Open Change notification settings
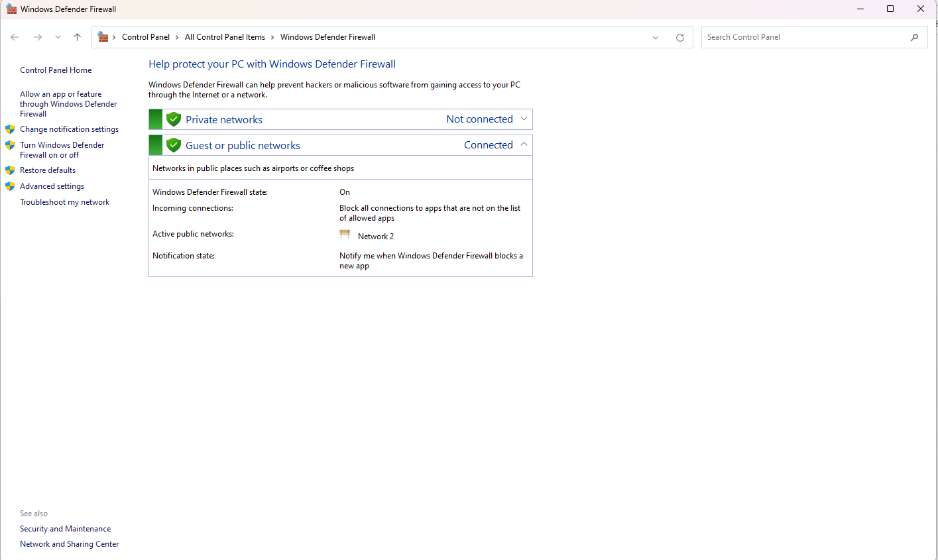The width and height of the screenshot is (938, 560). point(69,129)
